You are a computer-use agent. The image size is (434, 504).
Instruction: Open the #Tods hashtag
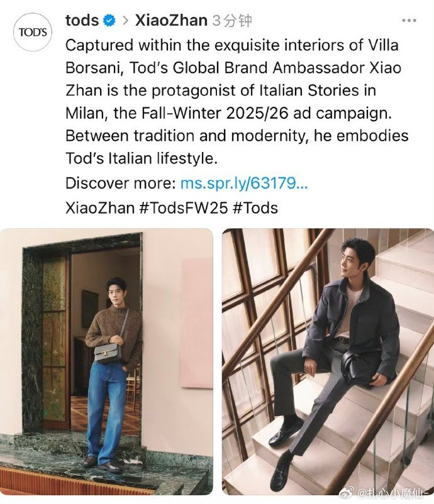(255, 207)
